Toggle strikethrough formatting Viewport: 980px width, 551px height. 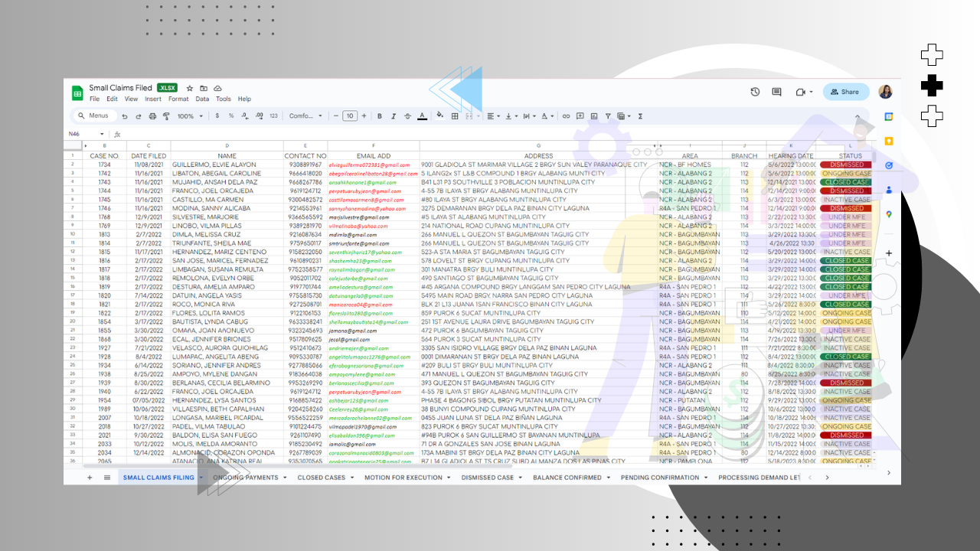point(407,116)
